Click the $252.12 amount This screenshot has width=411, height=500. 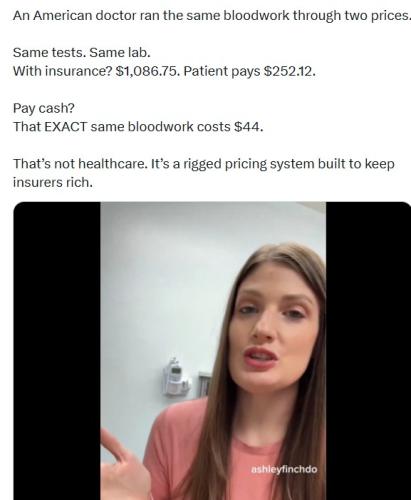[289, 71]
